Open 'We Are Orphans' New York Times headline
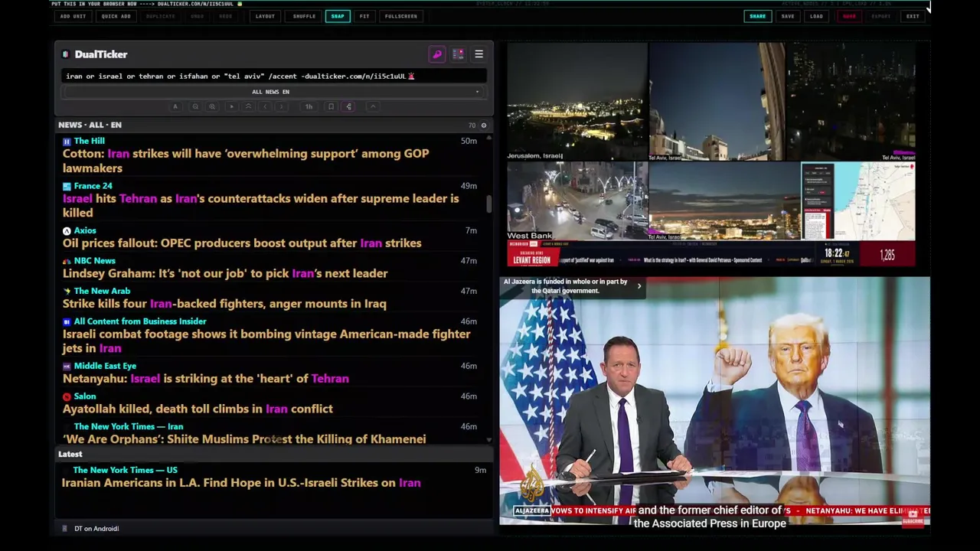The image size is (980, 551). [244, 439]
